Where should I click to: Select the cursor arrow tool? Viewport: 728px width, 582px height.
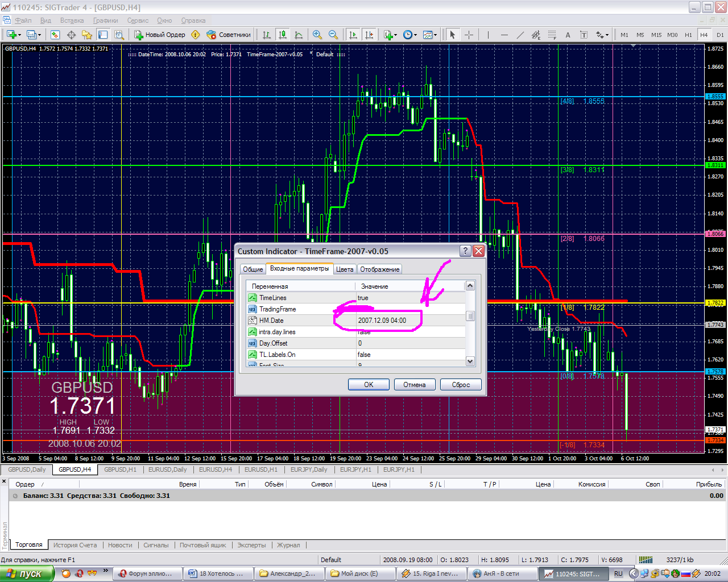[453, 35]
